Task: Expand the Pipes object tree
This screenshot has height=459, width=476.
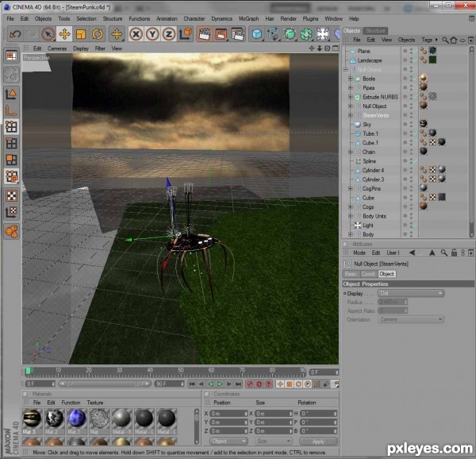Action: tap(350, 88)
